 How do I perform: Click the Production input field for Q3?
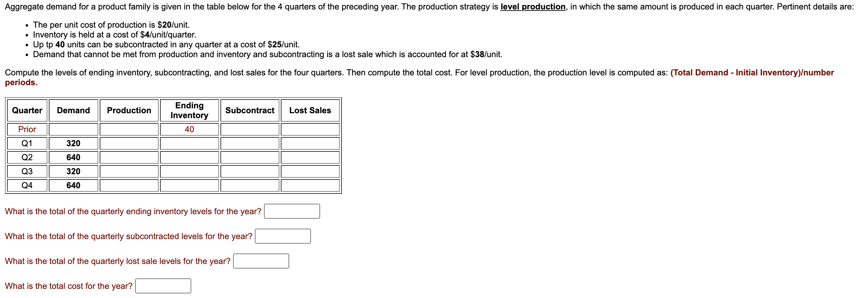129,171
